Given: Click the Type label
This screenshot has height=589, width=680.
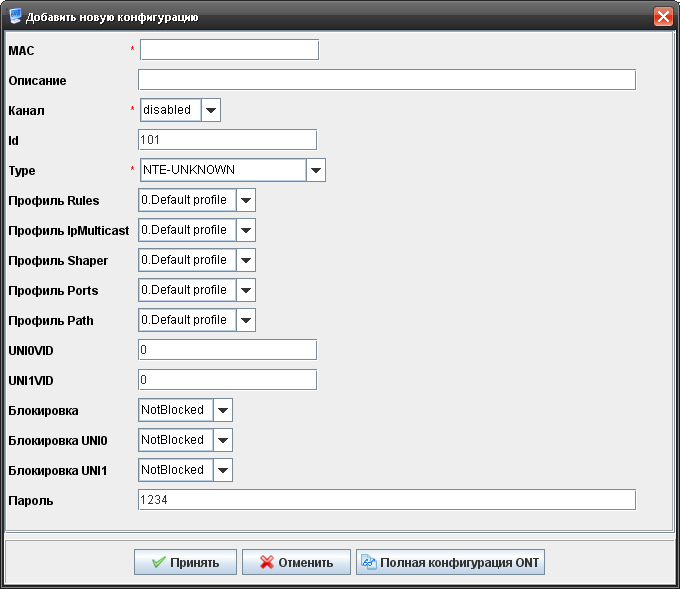Looking at the screenshot, I should 22,170.
